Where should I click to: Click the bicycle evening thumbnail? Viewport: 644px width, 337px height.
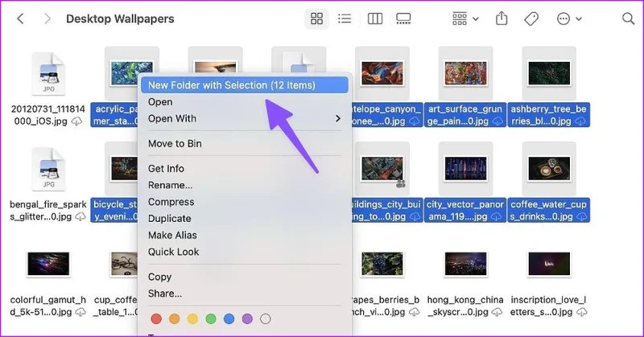click(124, 168)
